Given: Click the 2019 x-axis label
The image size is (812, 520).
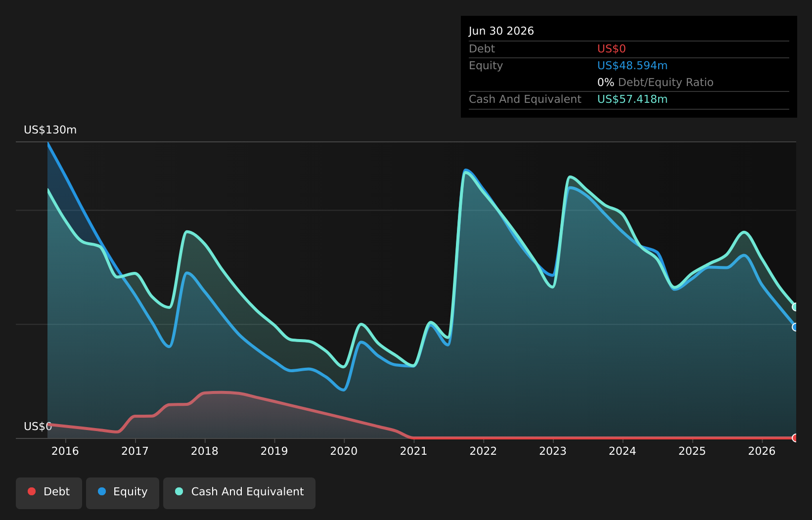Looking at the screenshot, I should (274, 451).
